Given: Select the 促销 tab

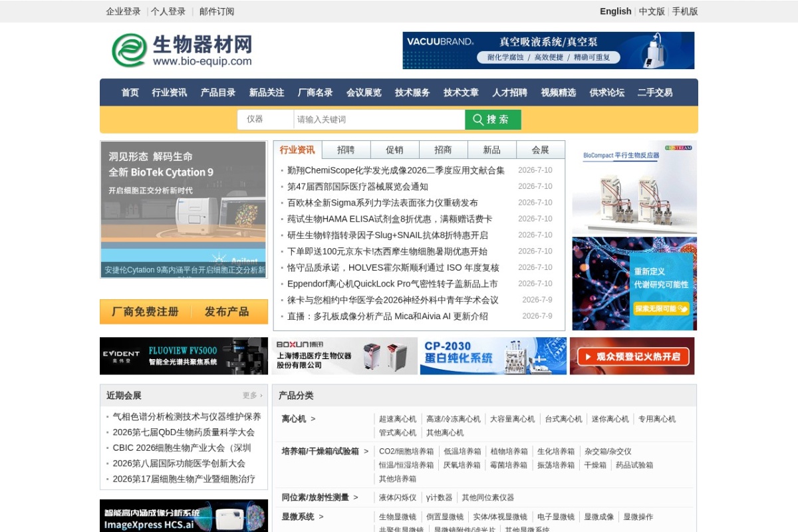Looking at the screenshot, I should click(394, 150).
